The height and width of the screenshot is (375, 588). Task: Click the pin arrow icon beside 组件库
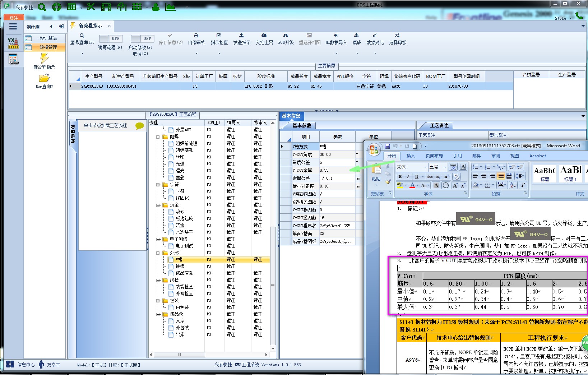click(61, 27)
